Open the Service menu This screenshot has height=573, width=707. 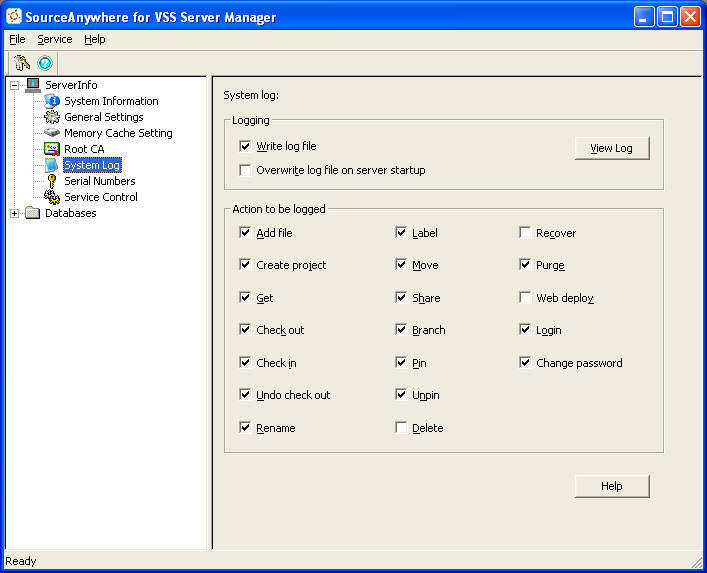55,39
